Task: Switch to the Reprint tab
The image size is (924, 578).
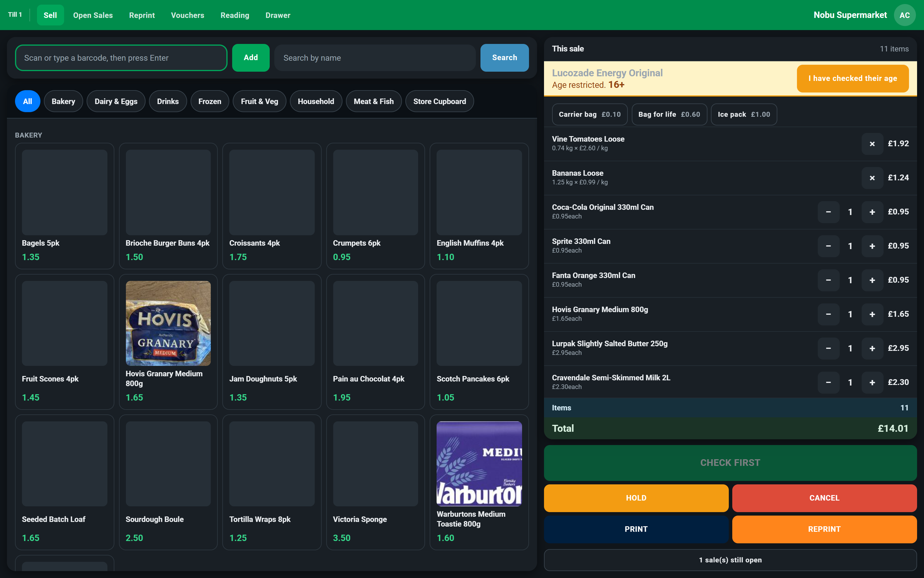Action: click(x=142, y=15)
